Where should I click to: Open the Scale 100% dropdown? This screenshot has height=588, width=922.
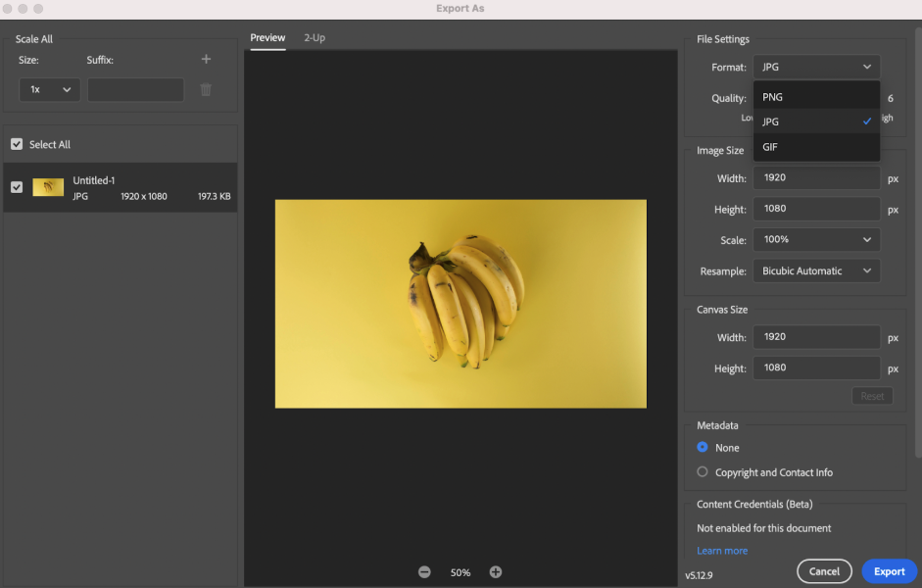point(816,239)
